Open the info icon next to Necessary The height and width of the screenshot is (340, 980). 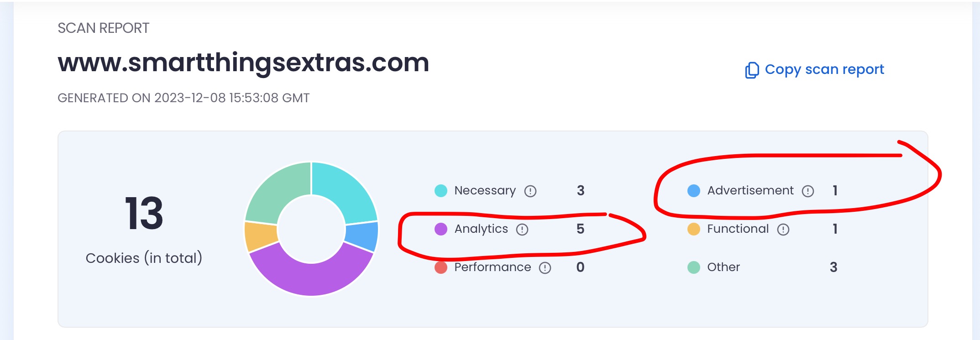tap(530, 191)
